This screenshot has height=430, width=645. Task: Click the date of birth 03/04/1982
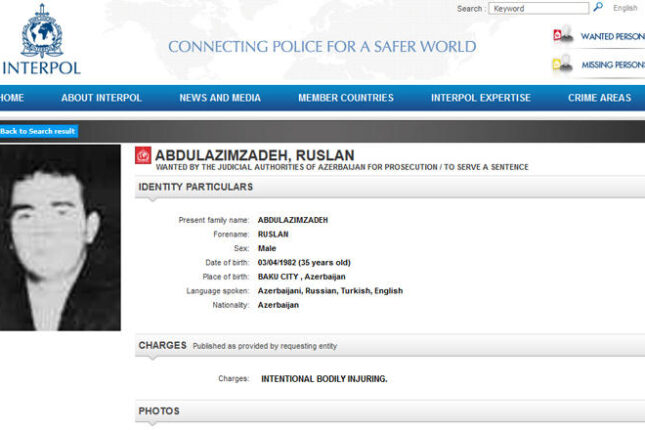point(277,263)
